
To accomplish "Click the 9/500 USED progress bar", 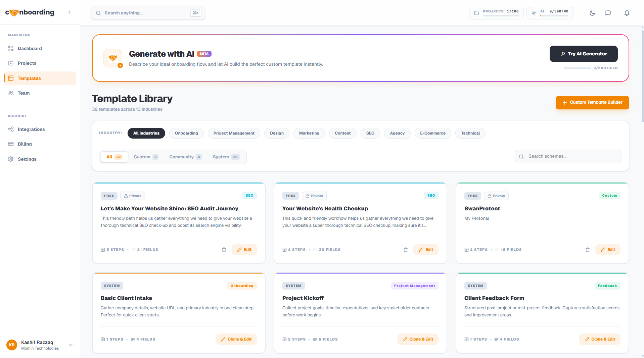I will click(x=578, y=68).
